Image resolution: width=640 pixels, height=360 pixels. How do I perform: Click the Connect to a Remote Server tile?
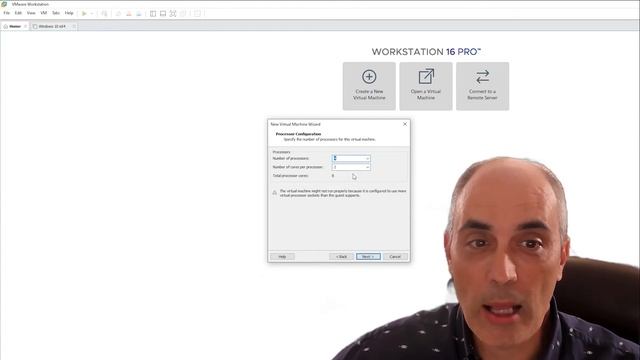482,86
